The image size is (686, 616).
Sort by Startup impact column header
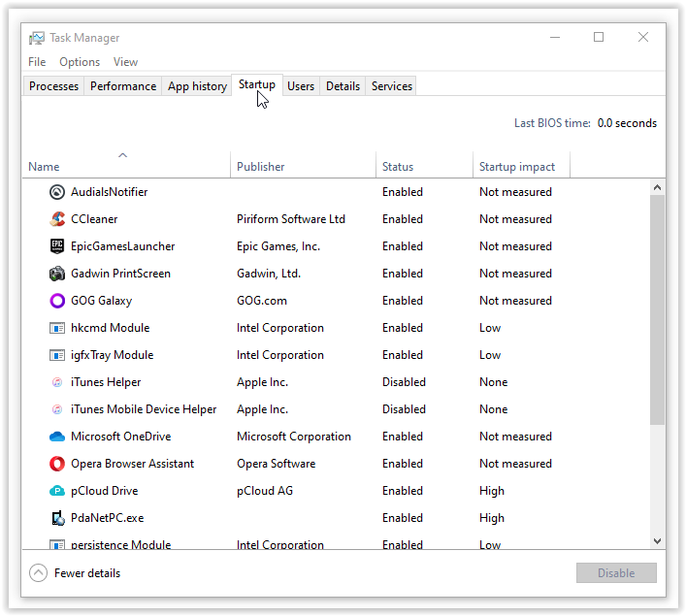tap(516, 166)
